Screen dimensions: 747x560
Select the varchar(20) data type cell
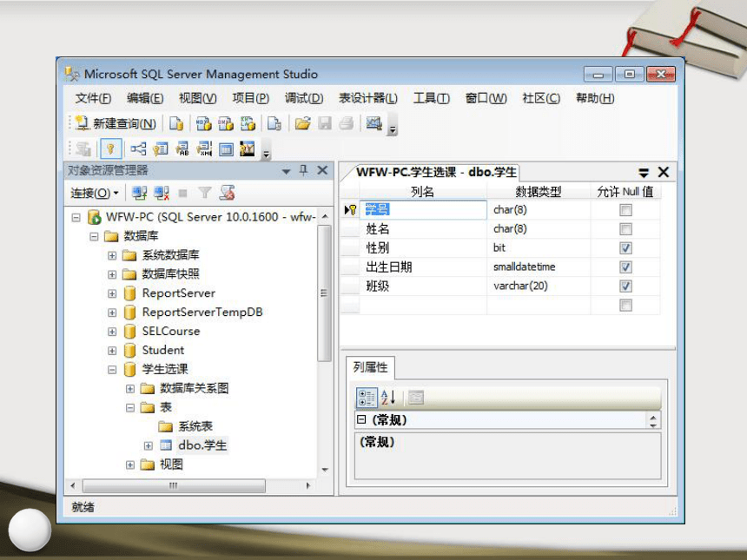539,287
